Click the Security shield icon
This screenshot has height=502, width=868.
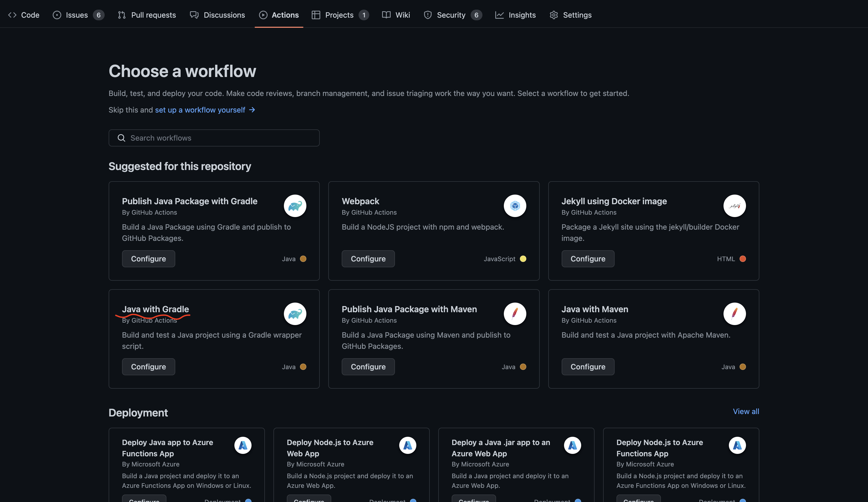[428, 15]
